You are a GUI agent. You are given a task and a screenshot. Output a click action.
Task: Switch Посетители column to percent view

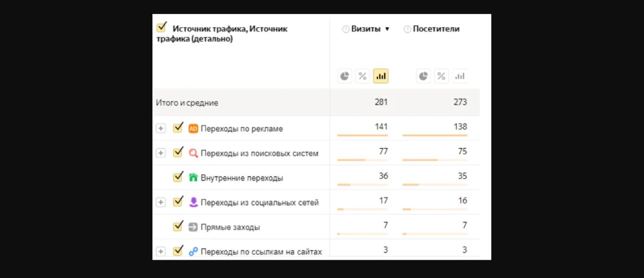441,76
